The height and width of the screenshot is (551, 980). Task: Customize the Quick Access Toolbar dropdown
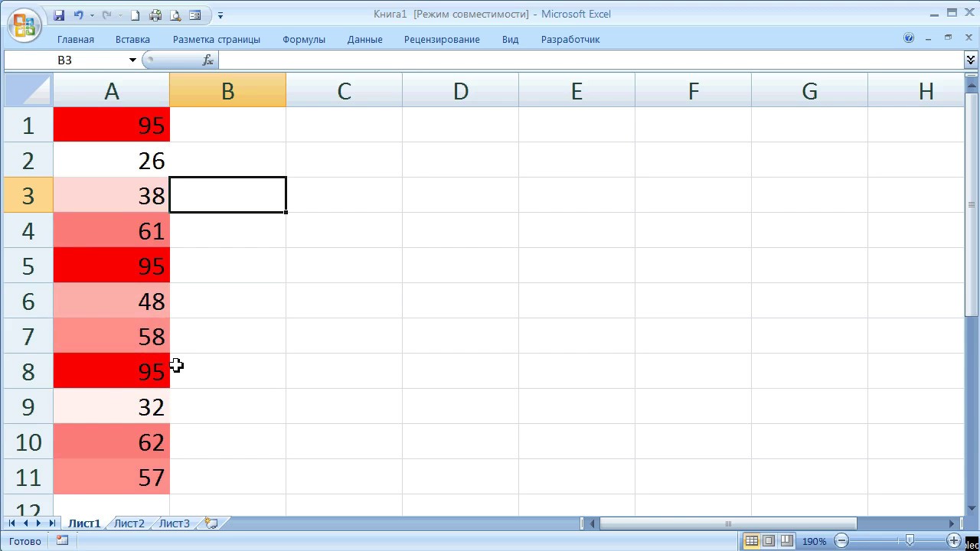(220, 15)
